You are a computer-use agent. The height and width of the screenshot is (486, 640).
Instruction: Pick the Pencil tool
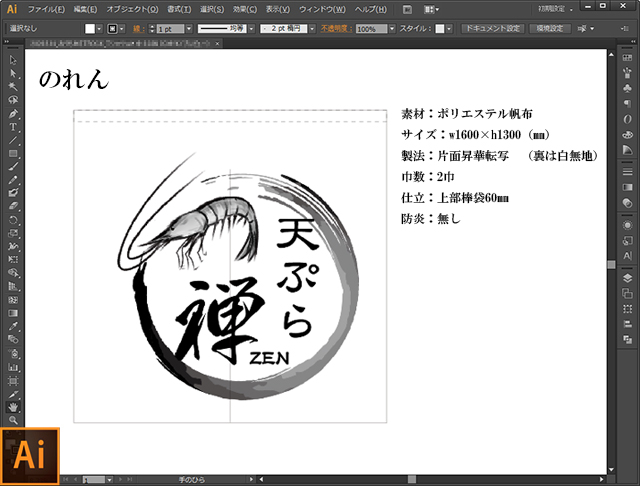click(x=13, y=180)
